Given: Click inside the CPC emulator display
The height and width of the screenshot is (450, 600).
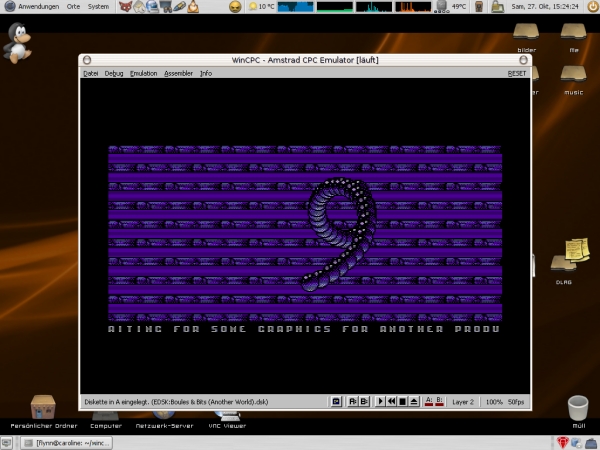Looking at the screenshot, I should tap(305, 236).
